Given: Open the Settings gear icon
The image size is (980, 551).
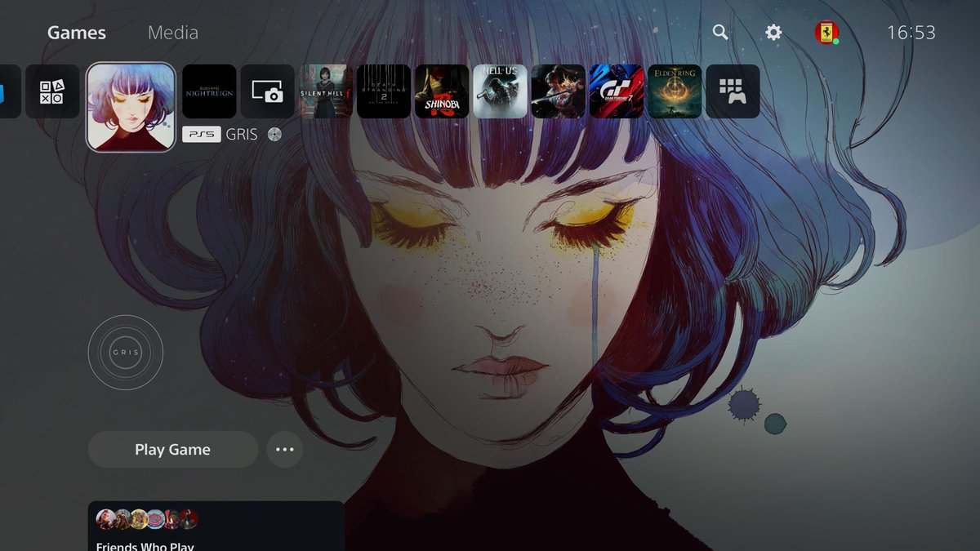Looking at the screenshot, I should [773, 32].
